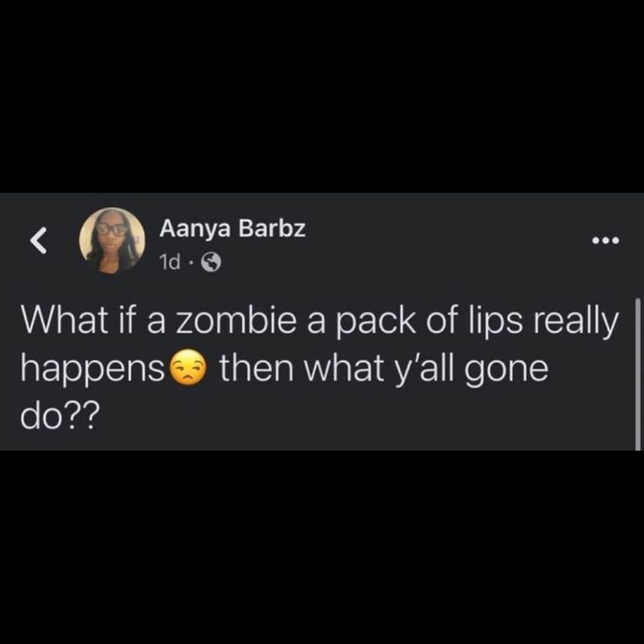
Task: Tap the unamused face emoji
Action: [187, 367]
